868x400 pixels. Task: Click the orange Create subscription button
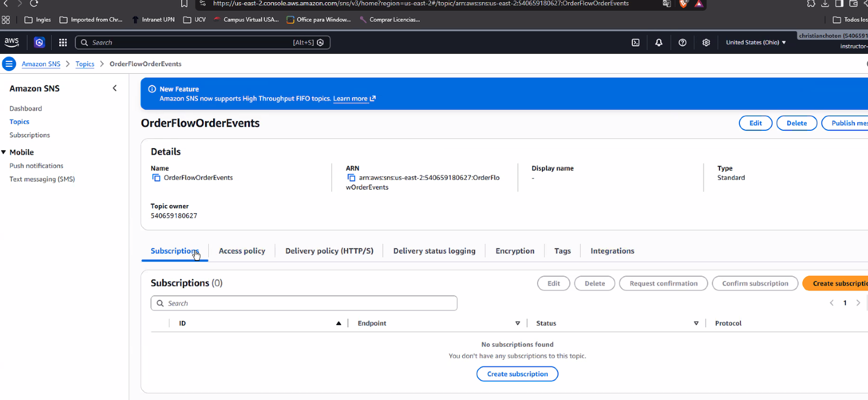point(835,283)
